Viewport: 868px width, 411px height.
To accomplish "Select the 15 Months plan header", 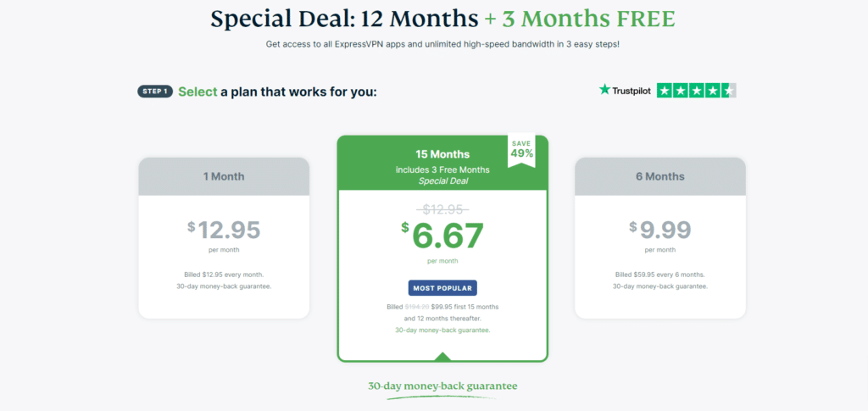I will (x=442, y=163).
